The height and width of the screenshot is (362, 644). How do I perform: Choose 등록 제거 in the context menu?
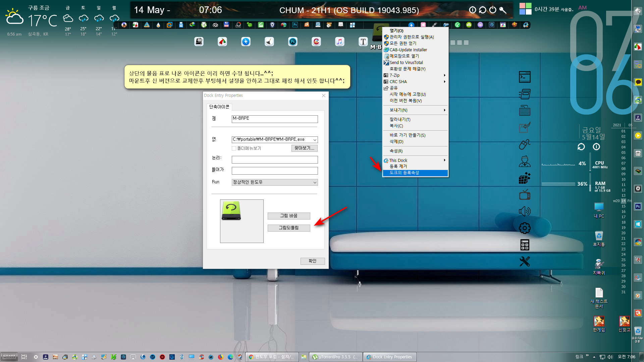click(415, 166)
